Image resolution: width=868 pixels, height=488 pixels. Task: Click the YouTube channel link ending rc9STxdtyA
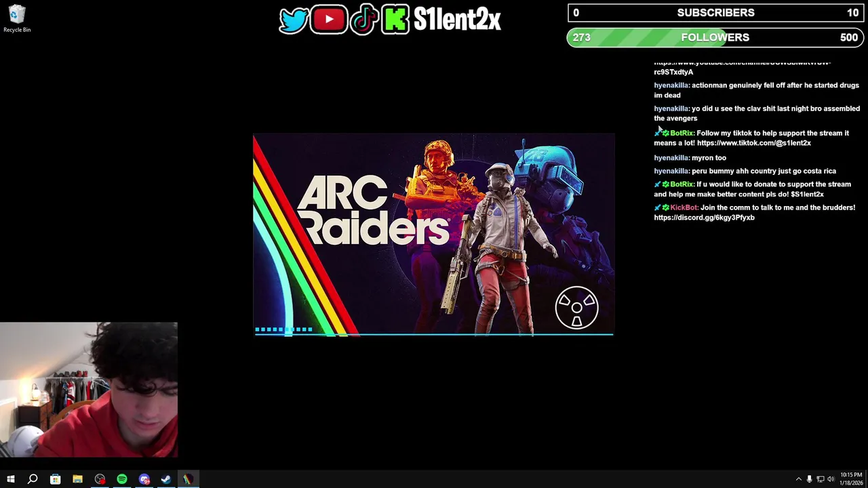pyautogui.click(x=742, y=66)
